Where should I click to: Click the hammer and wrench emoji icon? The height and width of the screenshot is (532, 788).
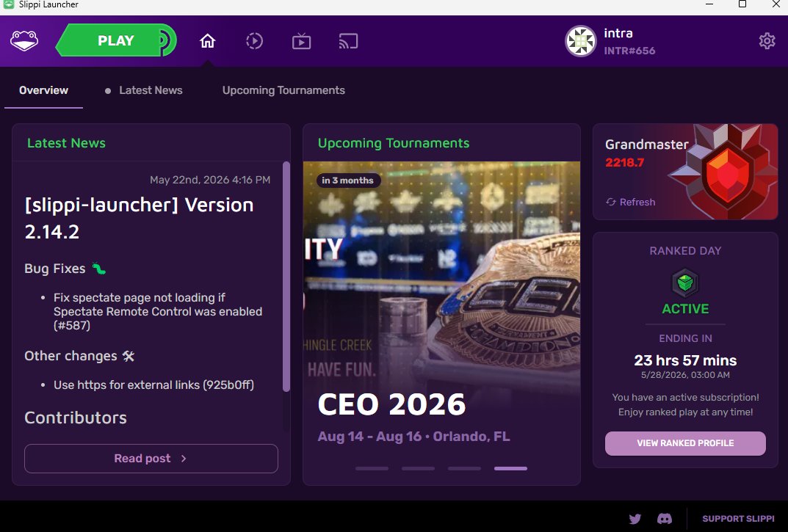point(129,356)
